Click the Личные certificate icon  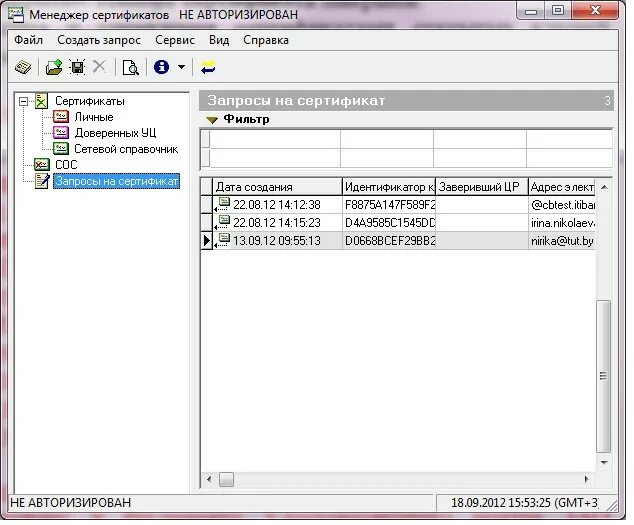tap(61, 117)
